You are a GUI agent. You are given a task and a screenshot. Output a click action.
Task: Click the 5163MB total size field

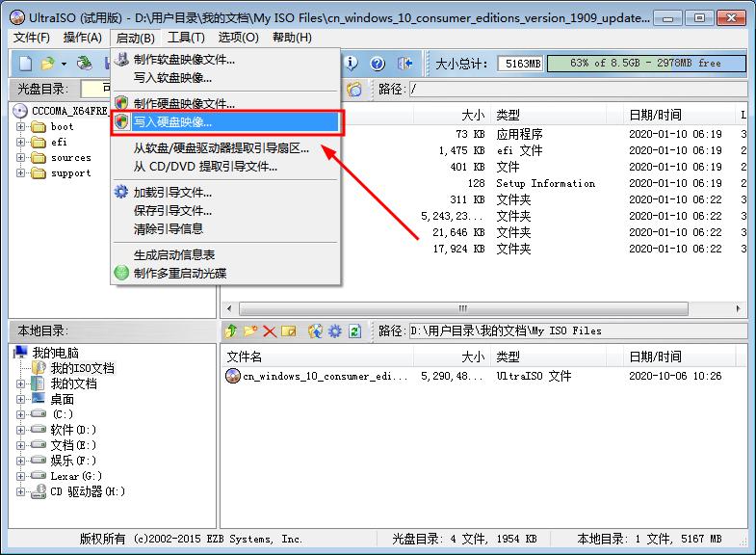(520, 64)
